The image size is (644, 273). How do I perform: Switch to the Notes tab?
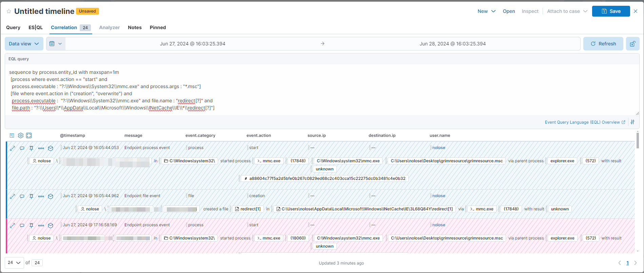(x=135, y=27)
